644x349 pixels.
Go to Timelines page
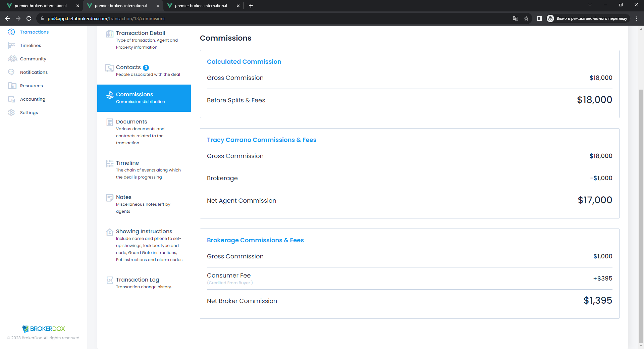coord(31,45)
